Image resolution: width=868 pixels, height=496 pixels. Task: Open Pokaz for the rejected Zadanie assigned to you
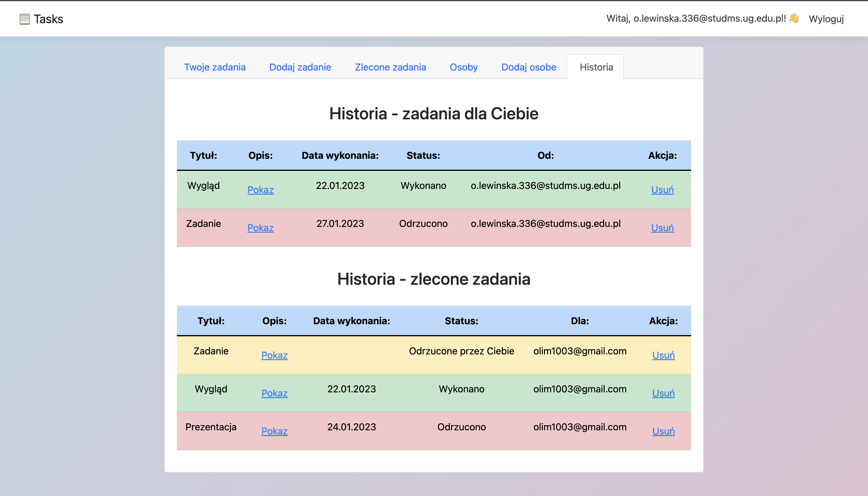pos(260,228)
